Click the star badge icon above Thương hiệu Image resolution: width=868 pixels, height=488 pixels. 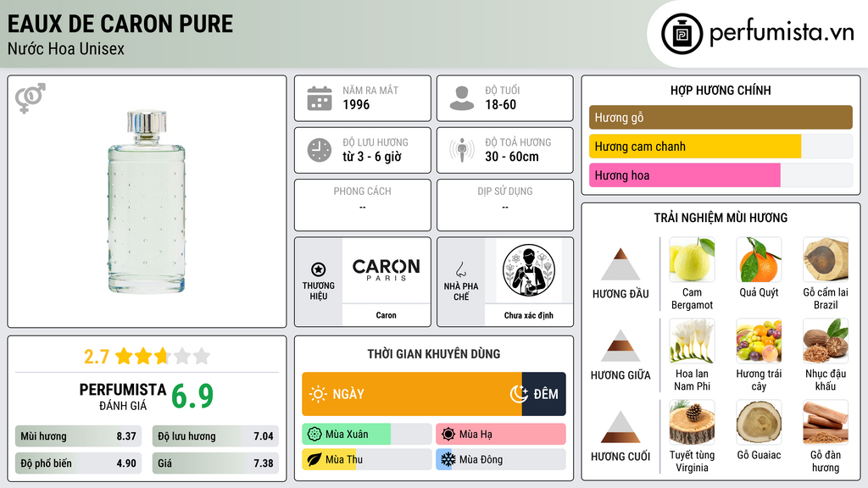[x=319, y=269]
